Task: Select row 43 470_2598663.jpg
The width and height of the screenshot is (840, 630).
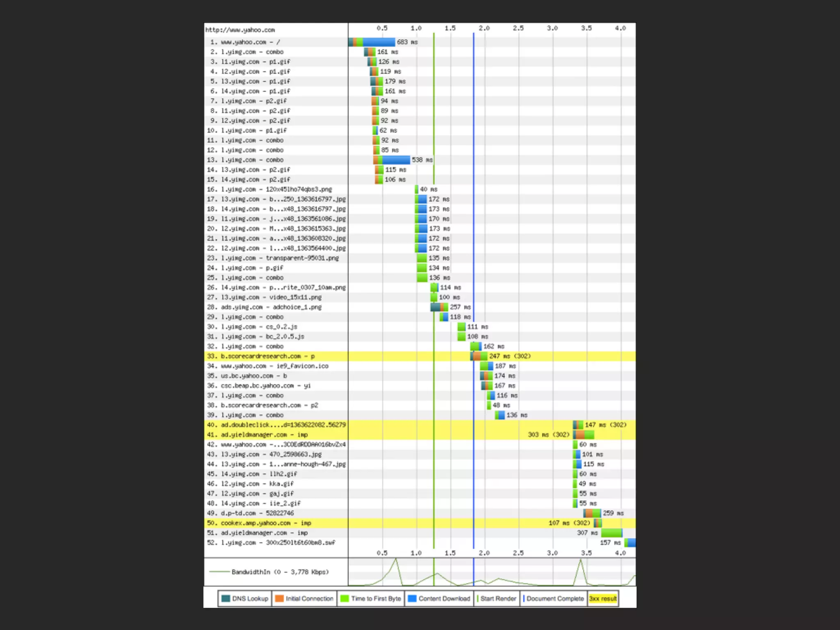Action: [x=420, y=454]
